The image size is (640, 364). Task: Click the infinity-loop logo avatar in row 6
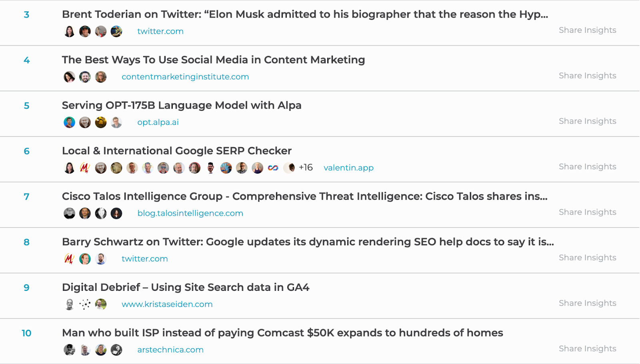click(x=273, y=168)
